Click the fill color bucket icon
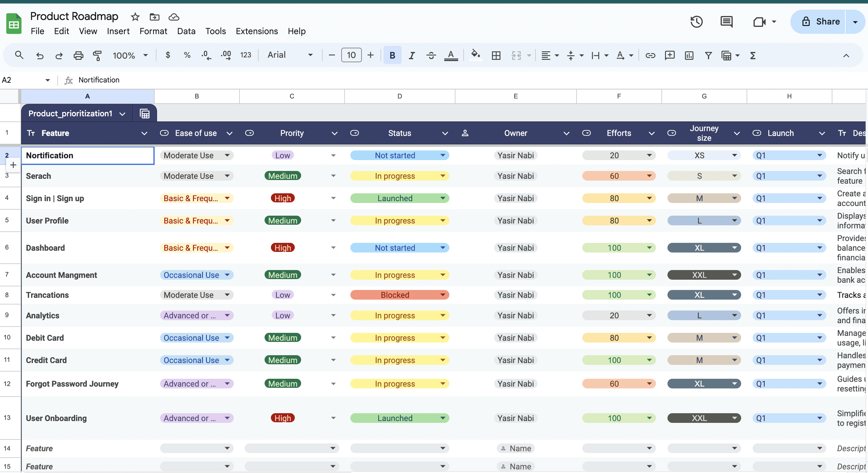Viewport: 868px width, 473px height. click(475, 55)
